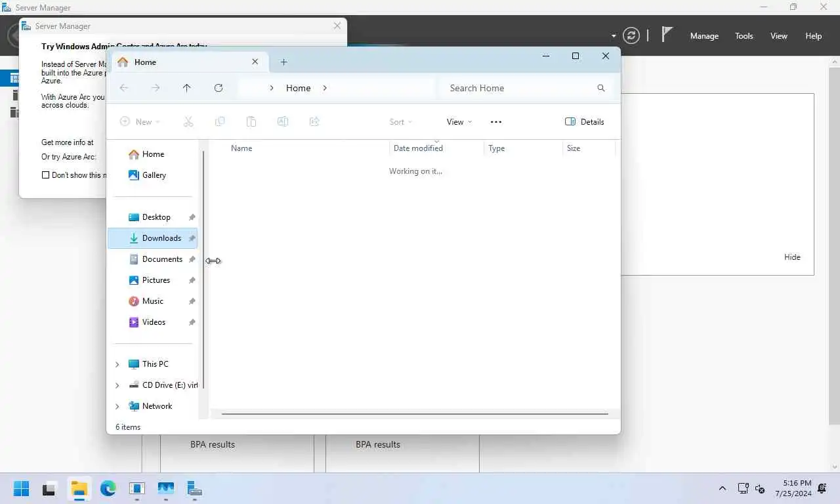
Task: Sort by Date modified column header
Action: pos(436,148)
